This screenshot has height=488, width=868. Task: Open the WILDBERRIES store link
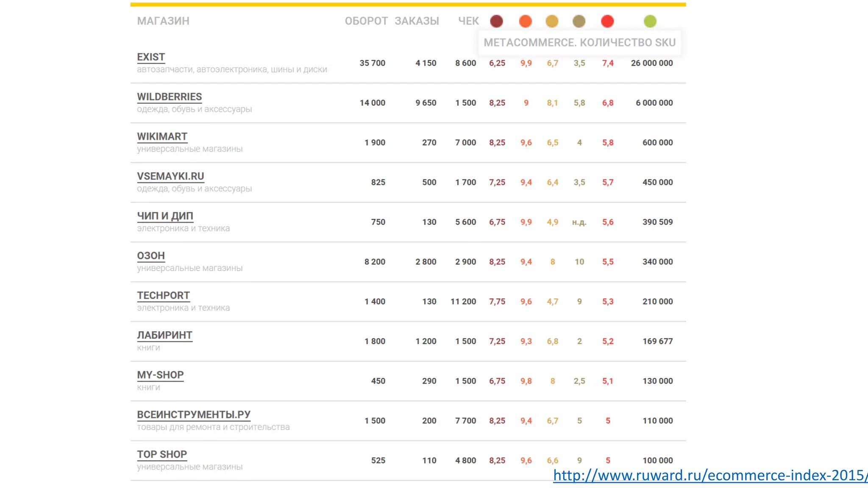[x=170, y=97]
